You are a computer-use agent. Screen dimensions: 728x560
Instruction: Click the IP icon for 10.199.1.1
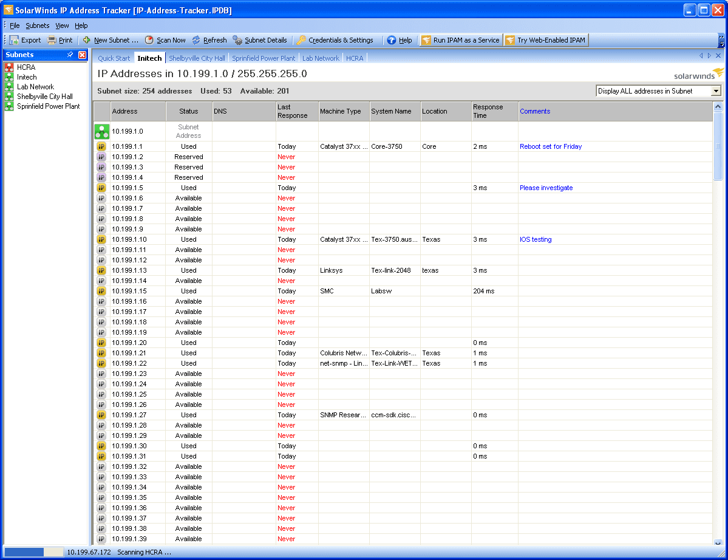coord(101,147)
